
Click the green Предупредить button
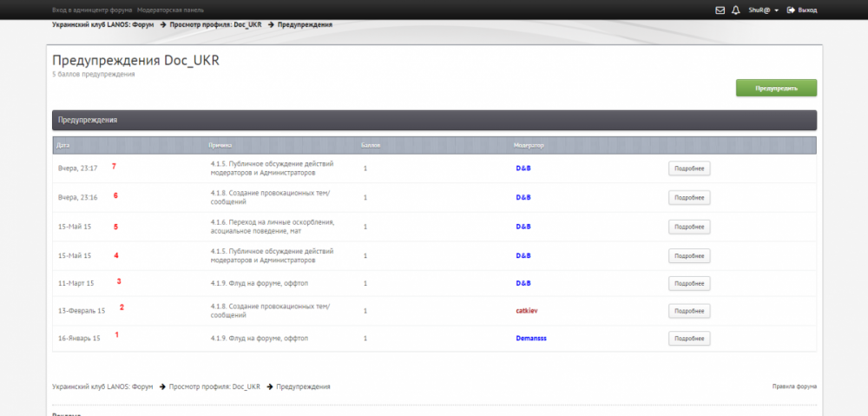tap(776, 88)
